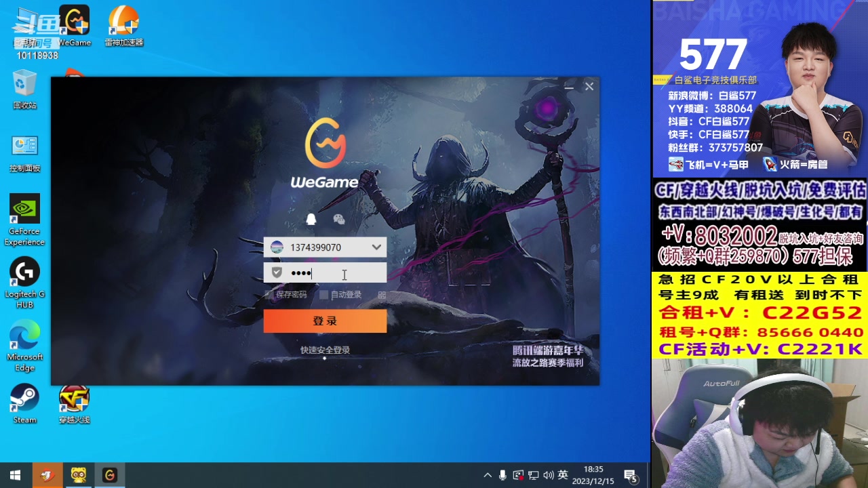This screenshot has width=868, height=488.
Task: Click the microphone tray icon
Action: point(502,475)
